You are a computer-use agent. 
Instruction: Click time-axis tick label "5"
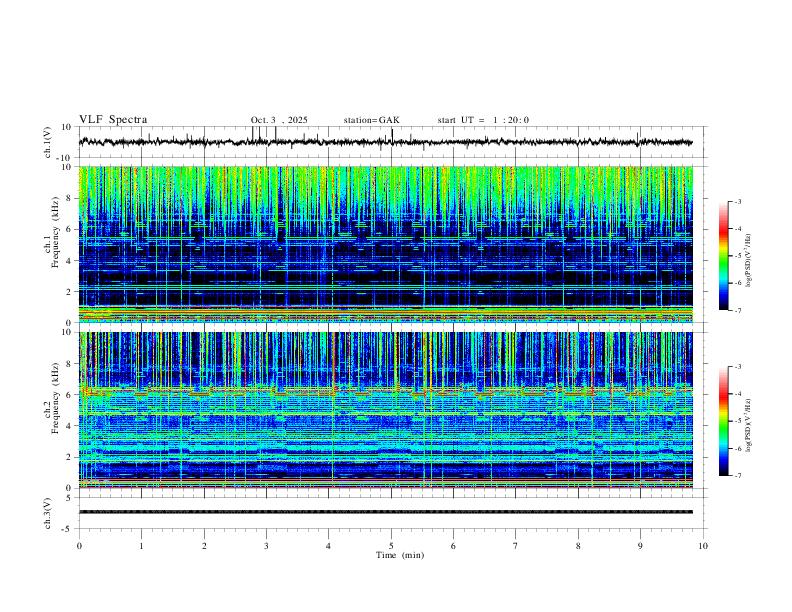coord(391,546)
